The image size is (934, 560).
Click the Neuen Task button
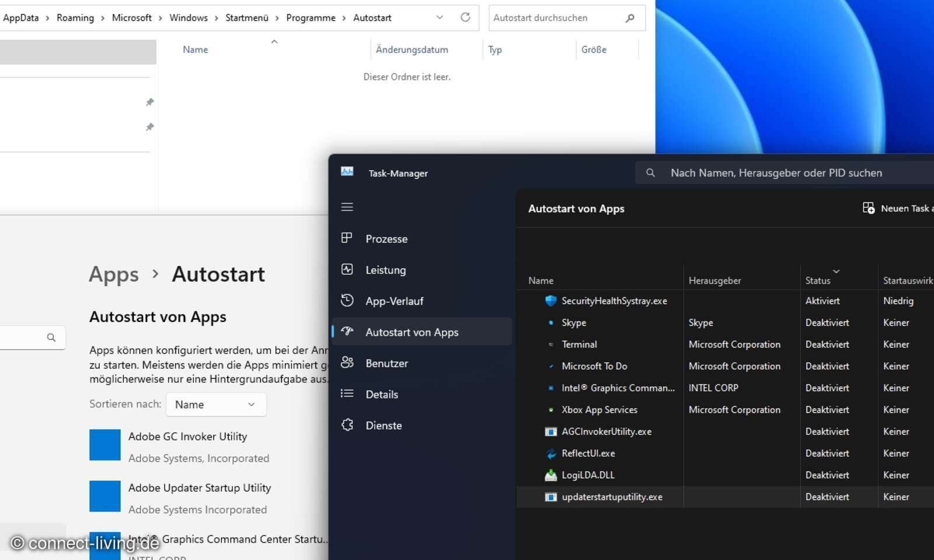tap(893, 208)
